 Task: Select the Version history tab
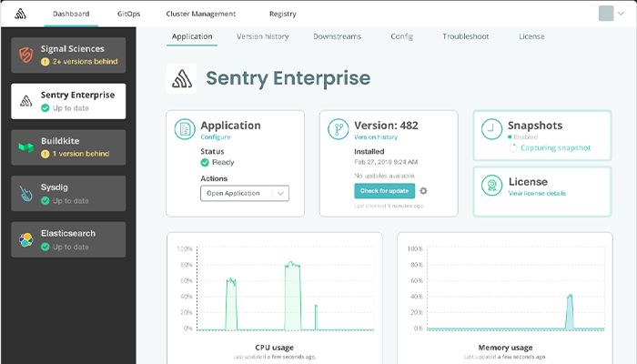pyautogui.click(x=262, y=36)
